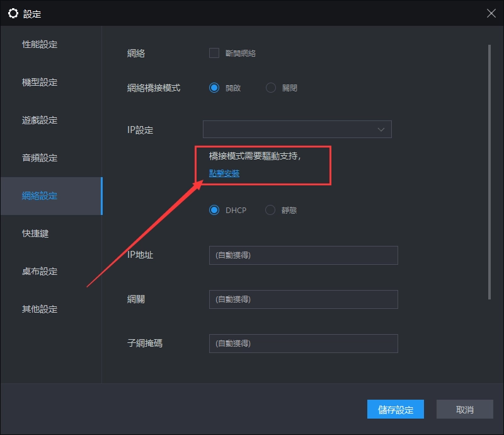Screen dimensions: 504x435
Task: Enable the 斷開網絡 checkbox
Action: (214, 53)
